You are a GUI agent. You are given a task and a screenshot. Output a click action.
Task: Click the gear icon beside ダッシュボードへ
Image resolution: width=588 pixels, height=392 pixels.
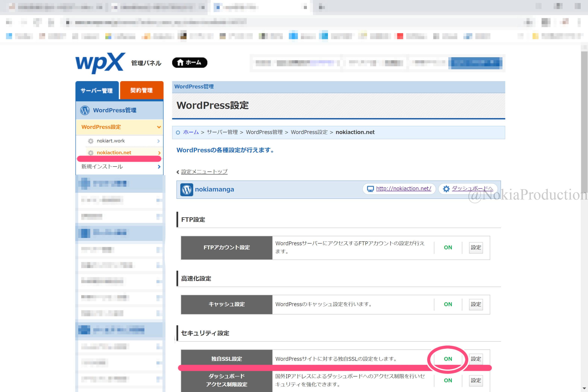[446, 189]
